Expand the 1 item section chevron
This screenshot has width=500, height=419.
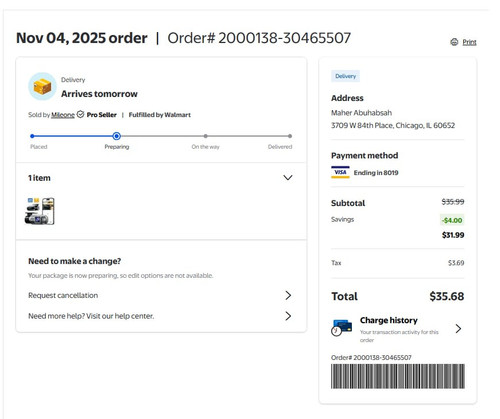point(288,178)
